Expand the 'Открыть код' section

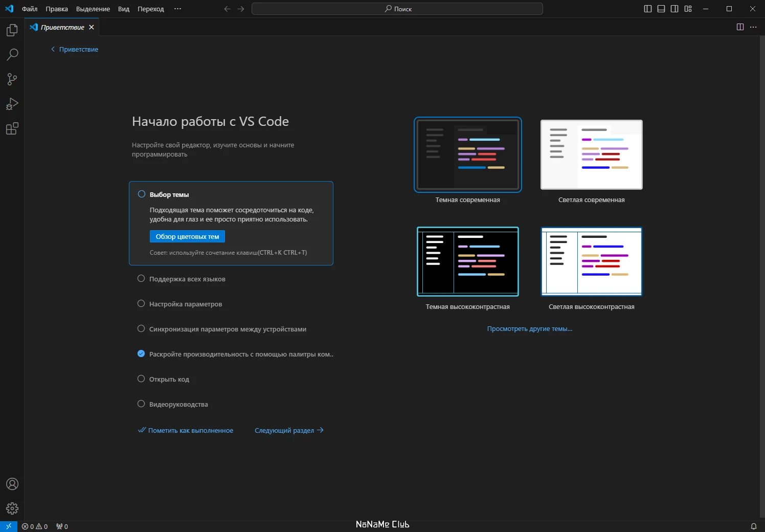pos(169,379)
